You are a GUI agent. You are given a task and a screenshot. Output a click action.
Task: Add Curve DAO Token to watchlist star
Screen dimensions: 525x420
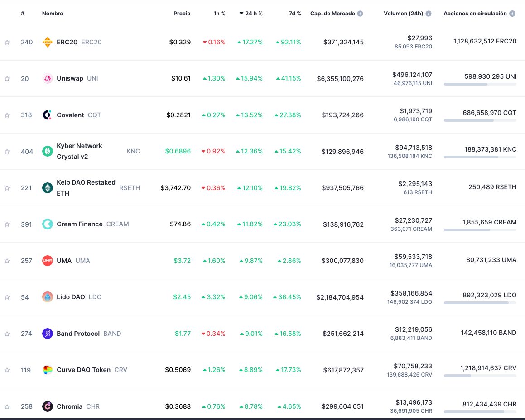(7, 370)
